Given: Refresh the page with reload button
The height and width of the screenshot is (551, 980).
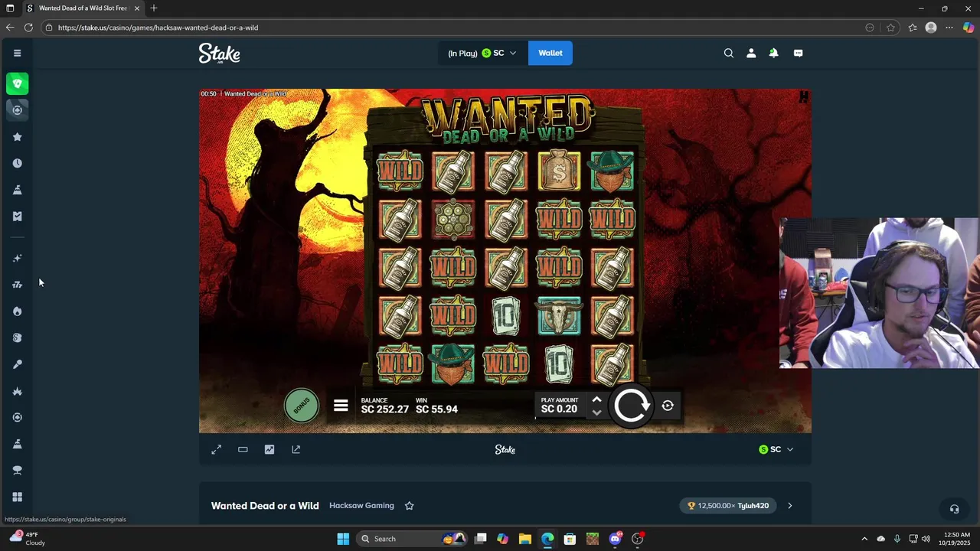Looking at the screenshot, I should [28, 28].
